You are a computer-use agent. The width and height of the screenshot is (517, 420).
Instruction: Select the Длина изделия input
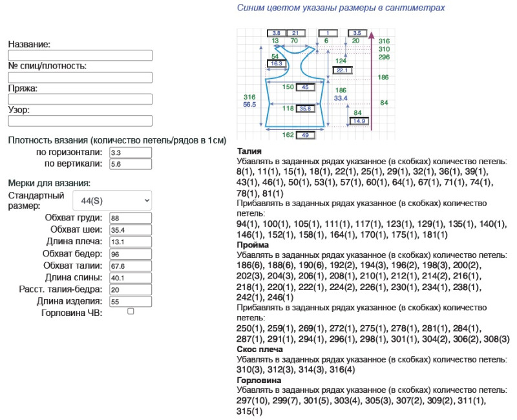click(130, 302)
